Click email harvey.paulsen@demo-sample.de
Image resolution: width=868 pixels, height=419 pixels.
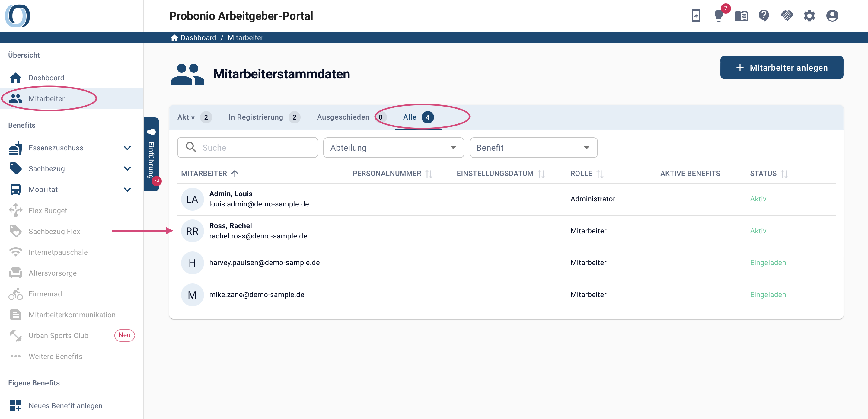click(x=264, y=263)
